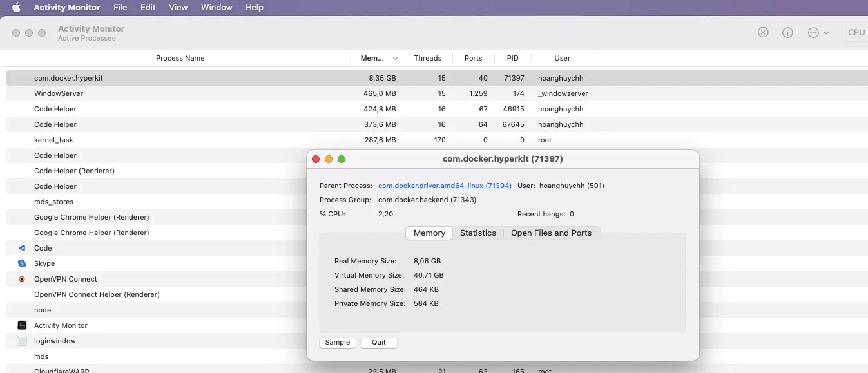Click the stop process toolbar icon
Screen dimensions: 868x373
tap(763, 32)
